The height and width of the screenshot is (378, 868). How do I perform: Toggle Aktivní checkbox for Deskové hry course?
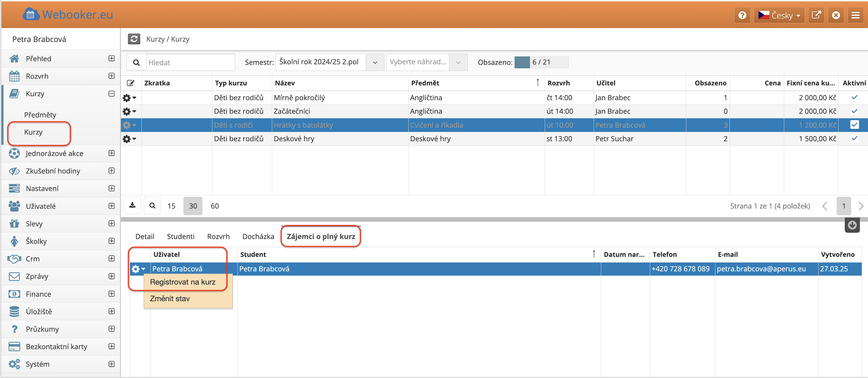854,138
